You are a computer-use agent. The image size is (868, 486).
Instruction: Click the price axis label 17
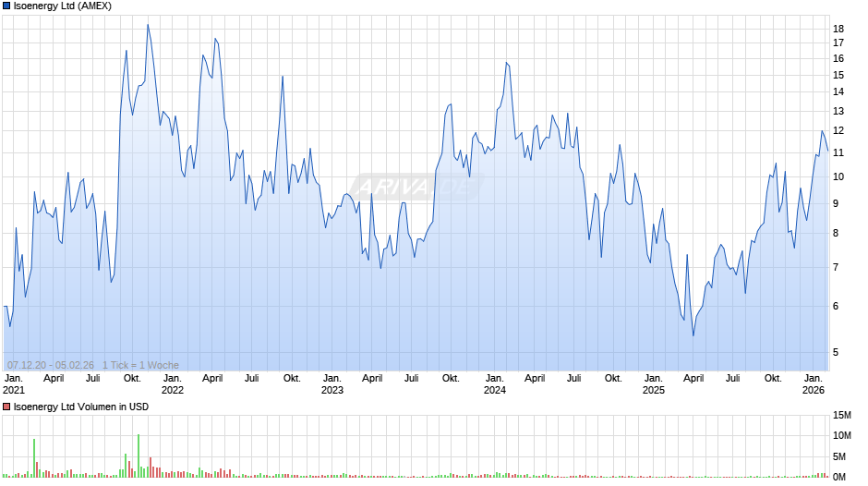[x=838, y=43]
